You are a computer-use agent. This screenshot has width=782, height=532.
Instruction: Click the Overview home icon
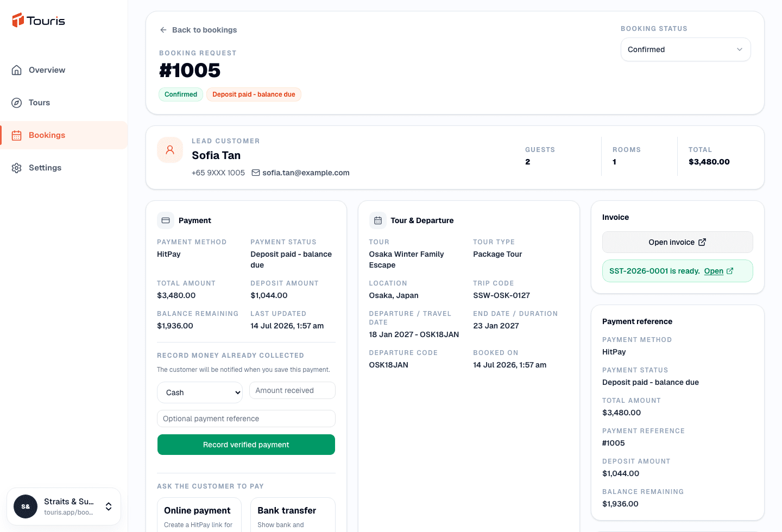click(17, 70)
